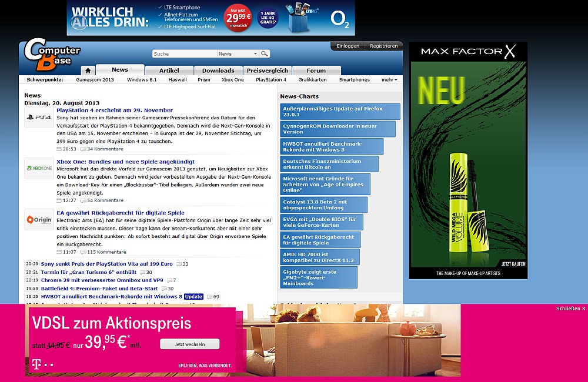
Task: Click comment bubble next to Gran Turismo 6 headline
Action: pyautogui.click(x=142, y=272)
